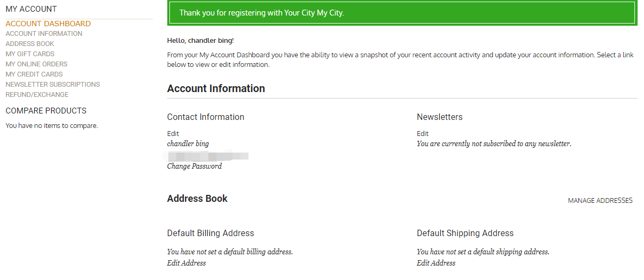Click 'Default Billing Address' heading

click(211, 233)
